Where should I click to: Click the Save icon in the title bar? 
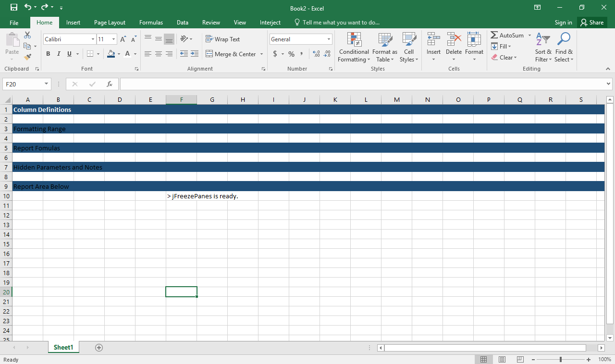click(14, 7)
